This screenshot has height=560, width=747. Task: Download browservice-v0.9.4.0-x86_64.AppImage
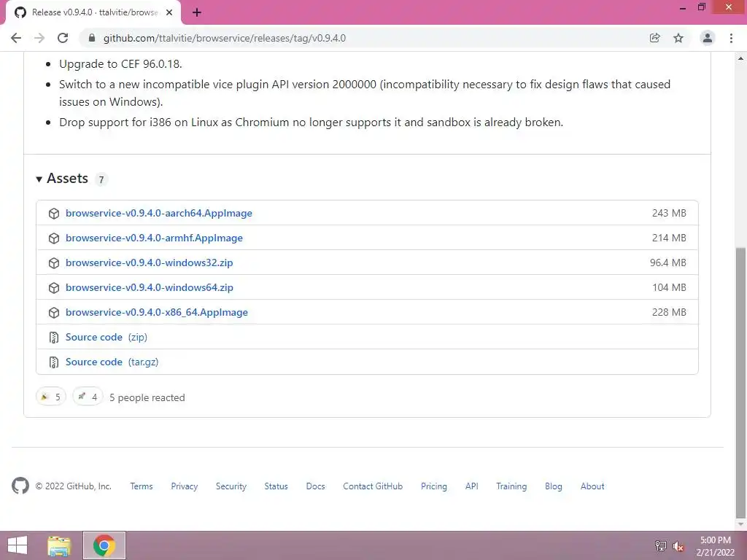(156, 312)
